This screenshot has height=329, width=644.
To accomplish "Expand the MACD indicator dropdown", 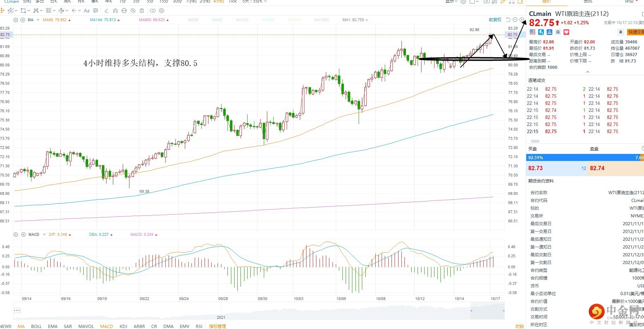I will (44, 234).
